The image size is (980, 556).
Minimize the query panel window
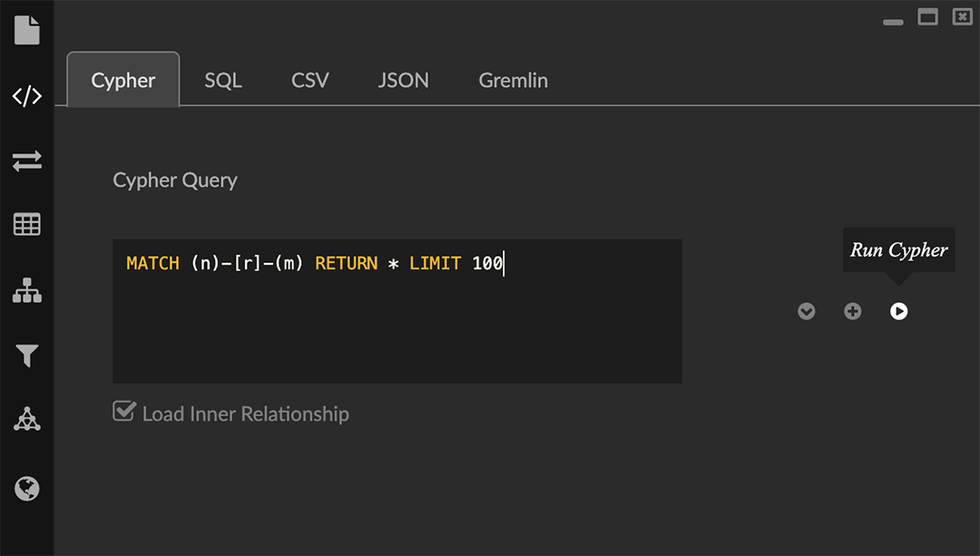pos(893,20)
